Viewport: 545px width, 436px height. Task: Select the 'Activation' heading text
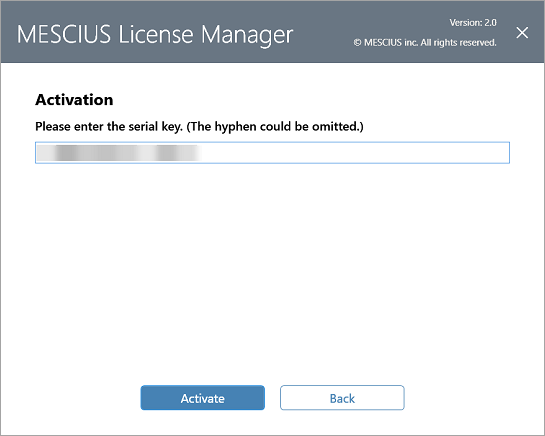[x=74, y=100]
